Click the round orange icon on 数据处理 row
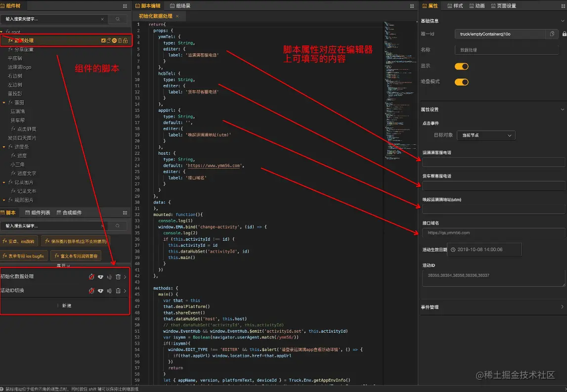This screenshot has height=392, width=567. tap(114, 41)
